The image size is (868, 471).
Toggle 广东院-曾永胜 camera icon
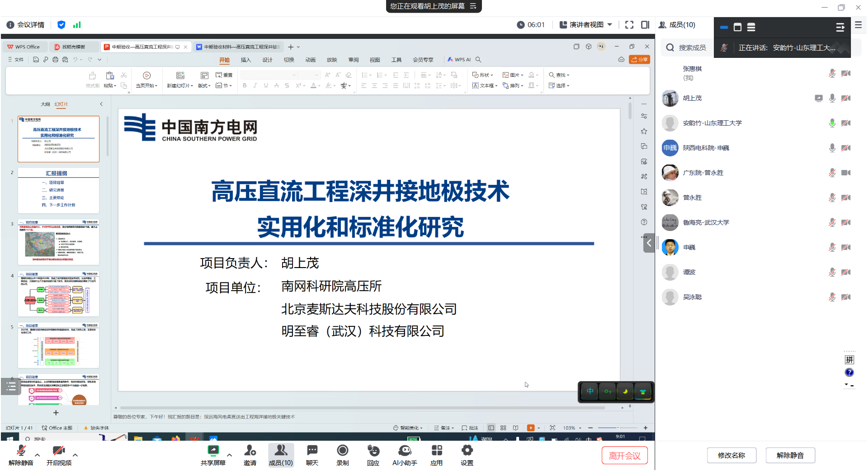pos(845,173)
